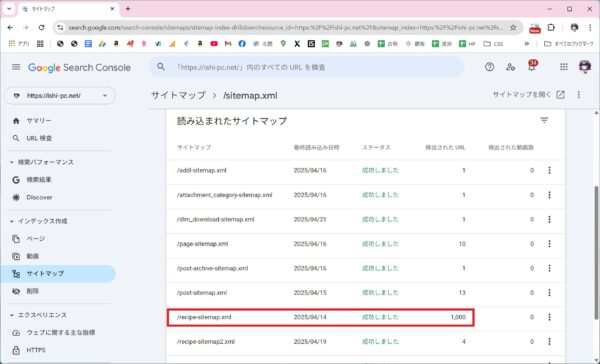Bookmark this page with the star icon
The width and height of the screenshot is (600, 364).
513,28
